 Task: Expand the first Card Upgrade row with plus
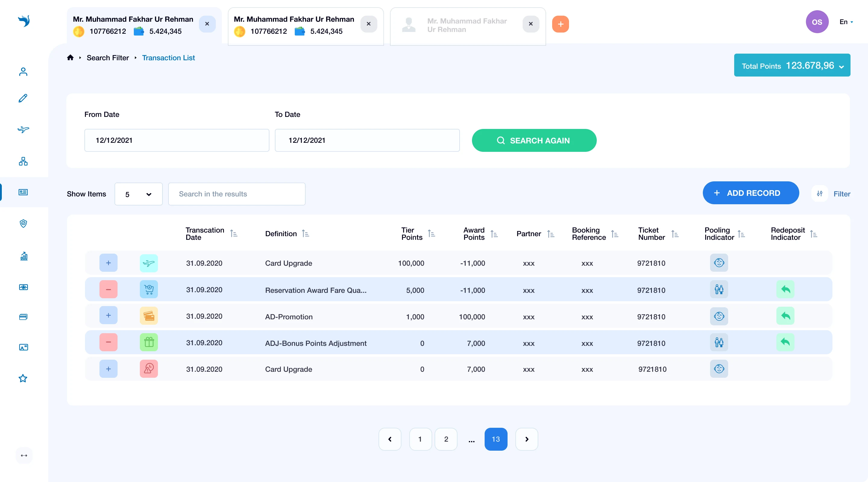coord(108,263)
